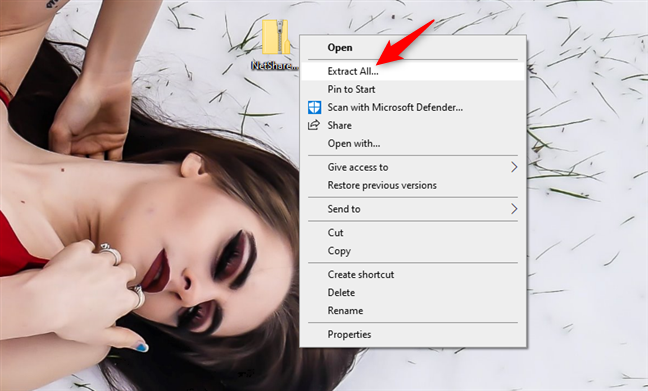Image resolution: width=648 pixels, height=391 pixels.
Task: Click the Microsoft Defender shield icon
Action: click(x=314, y=107)
